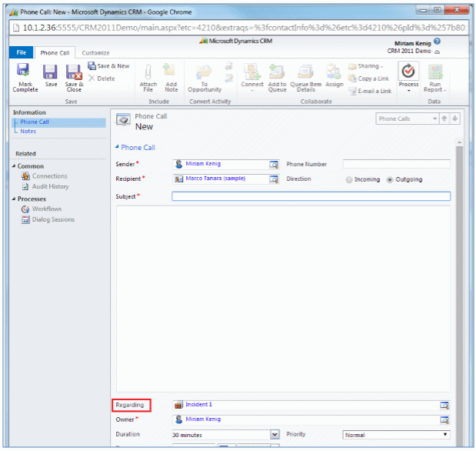Click the Incident 1 regarding link
The height and width of the screenshot is (451, 476).
(x=198, y=405)
